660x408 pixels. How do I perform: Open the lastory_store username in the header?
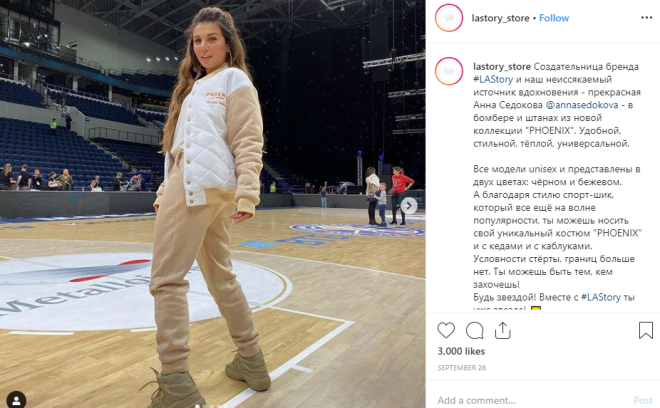coord(500,18)
